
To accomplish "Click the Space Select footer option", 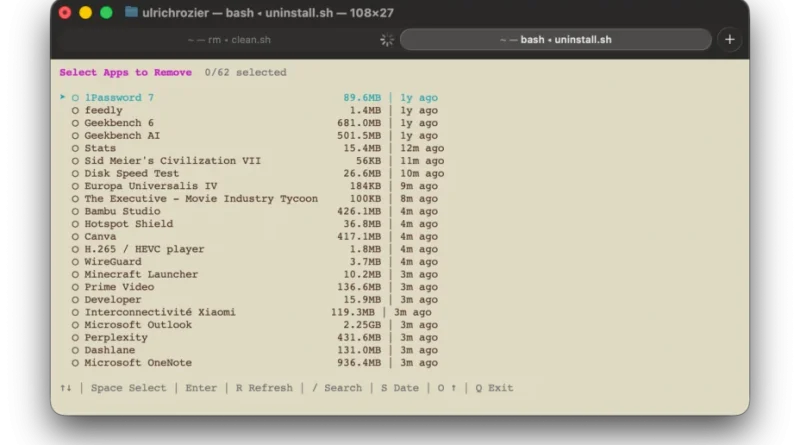I will [129, 388].
